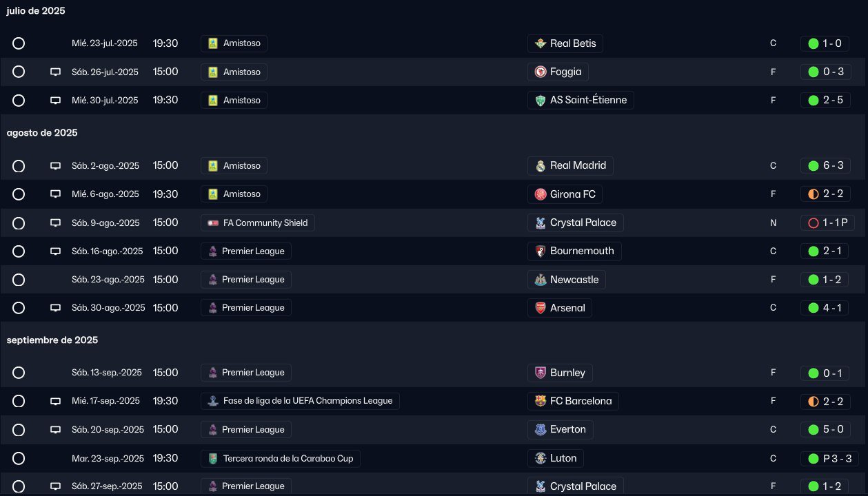Select the radio circle for the Real Betis match
This screenshot has width=868, height=496.
[x=19, y=43]
